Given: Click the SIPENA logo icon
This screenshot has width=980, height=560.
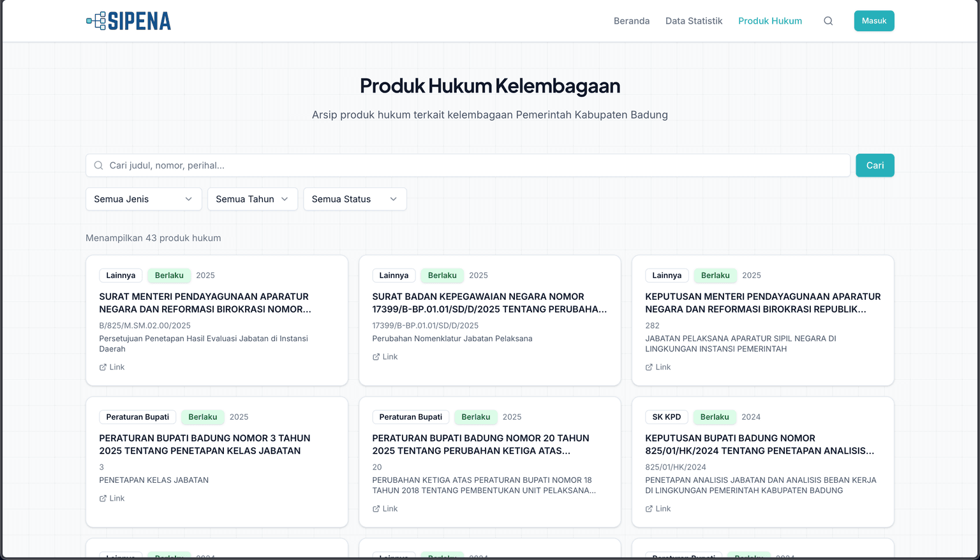Looking at the screenshot, I should click(x=96, y=21).
